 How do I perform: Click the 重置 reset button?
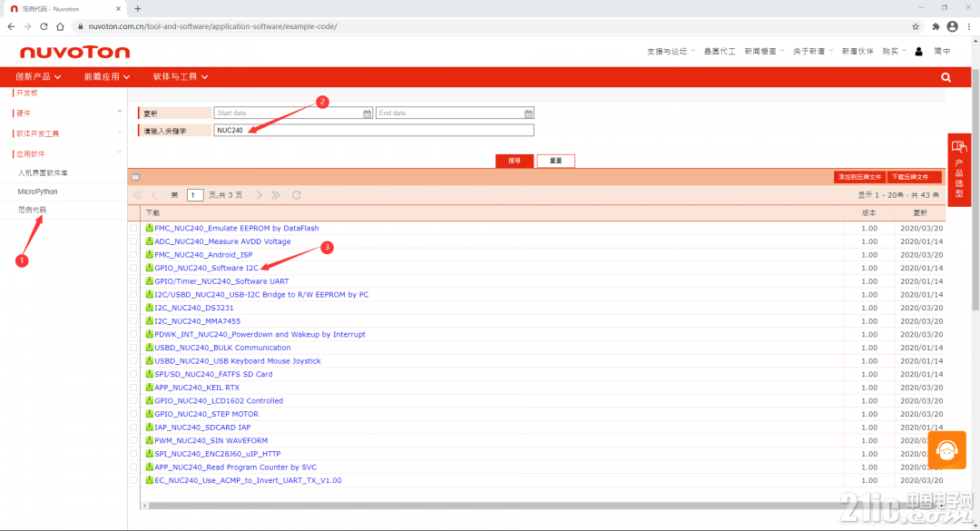[555, 161]
